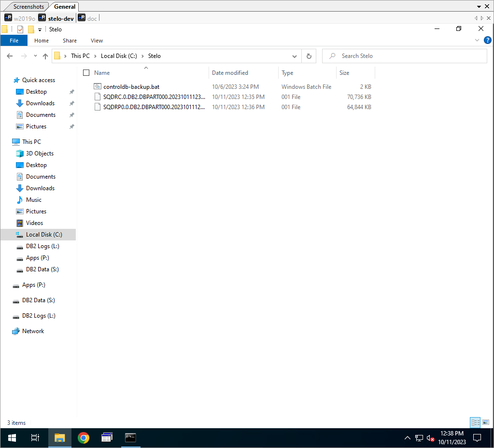The height and width of the screenshot is (448, 494).
Task: Select the controldb-backup.bat file
Action: [131, 87]
